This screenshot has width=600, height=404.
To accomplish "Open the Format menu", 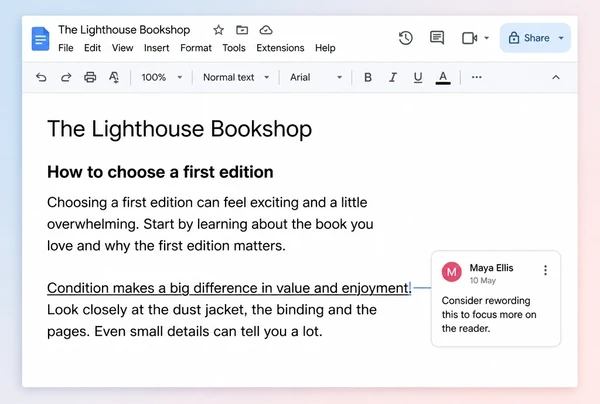I will [x=196, y=48].
